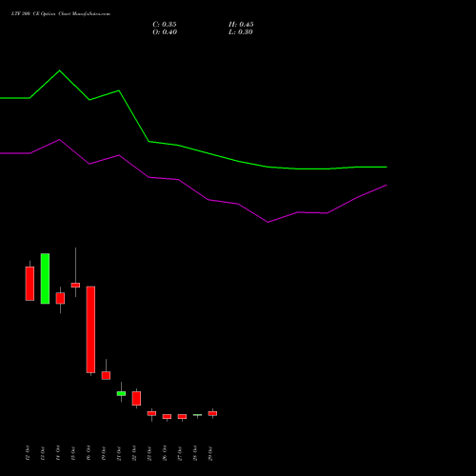Click the last red candlestick for 29 Oct
The width and height of the screenshot is (476, 476).
click(212, 413)
